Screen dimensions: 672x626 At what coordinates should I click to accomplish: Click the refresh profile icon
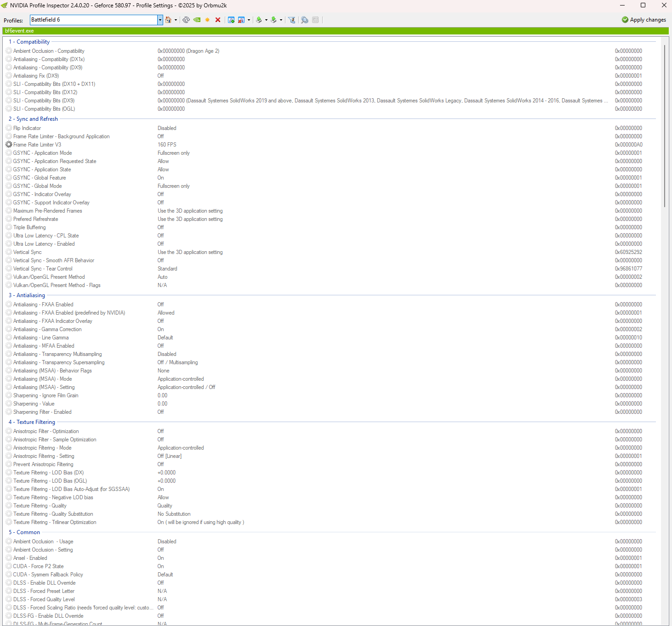pos(186,20)
